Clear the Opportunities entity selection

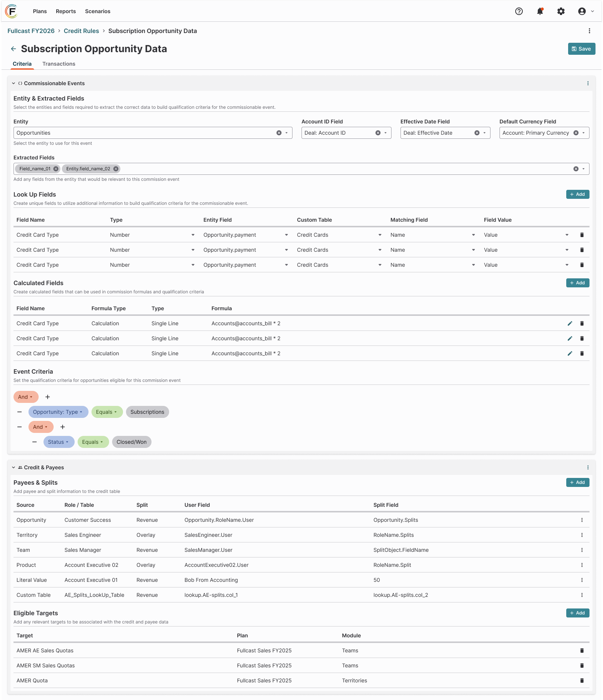click(x=279, y=133)
